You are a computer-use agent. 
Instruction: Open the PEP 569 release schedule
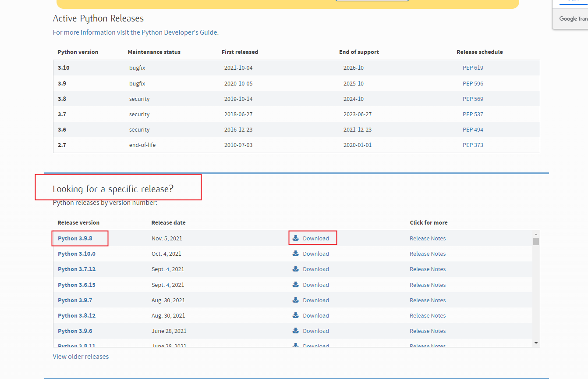point(473,99)
